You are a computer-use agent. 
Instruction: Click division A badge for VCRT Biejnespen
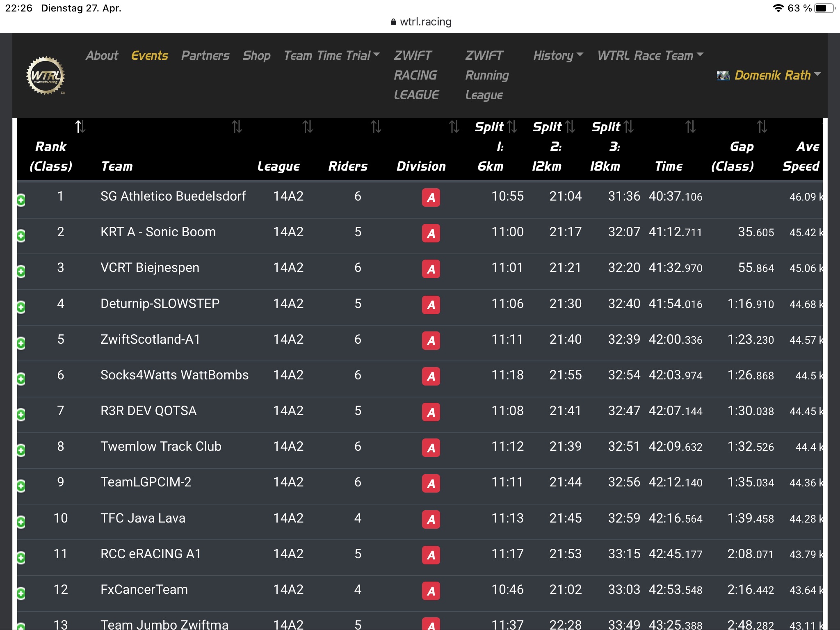431,269
